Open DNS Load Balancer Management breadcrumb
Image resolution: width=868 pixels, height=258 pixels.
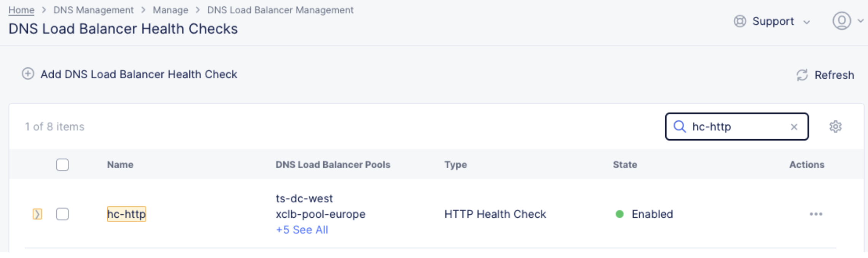280,10
